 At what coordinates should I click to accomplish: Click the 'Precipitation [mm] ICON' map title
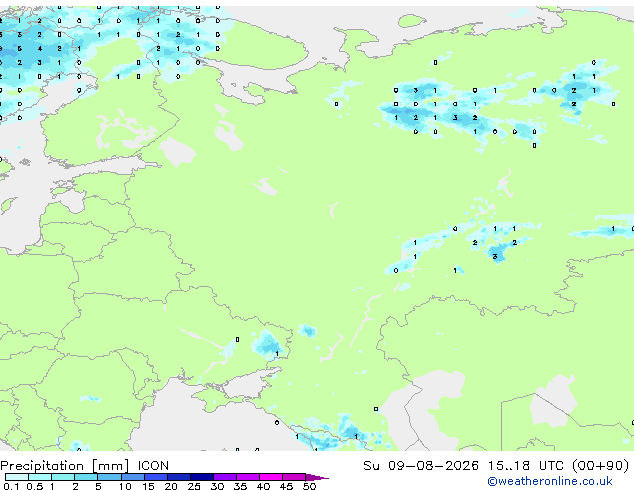click(x=85, y=466)
